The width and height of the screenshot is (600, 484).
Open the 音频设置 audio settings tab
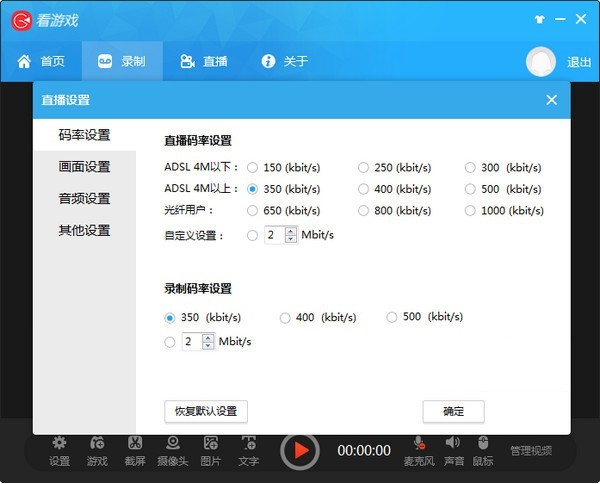pyautogui.click(x=84, y=199)
